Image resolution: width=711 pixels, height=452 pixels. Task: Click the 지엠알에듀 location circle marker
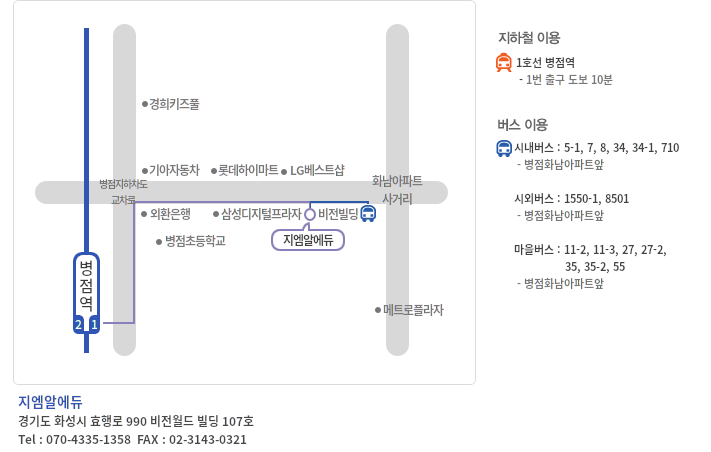[310, 214]
